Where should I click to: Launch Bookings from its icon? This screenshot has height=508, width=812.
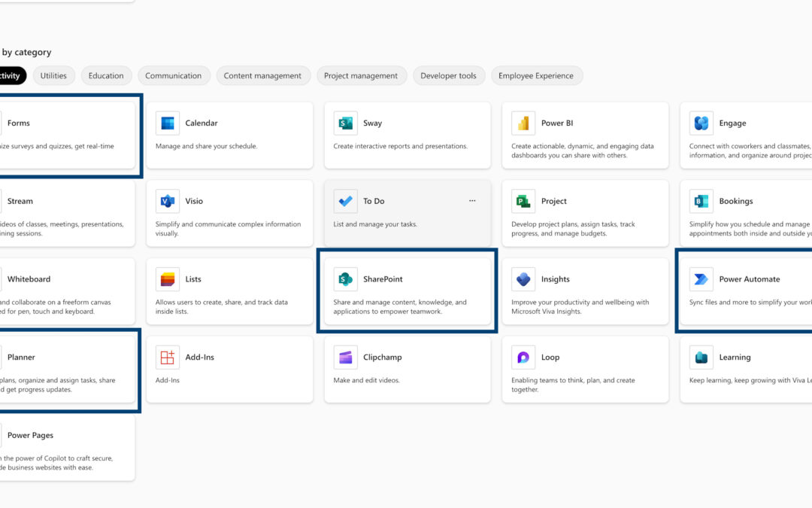[701, 201]
